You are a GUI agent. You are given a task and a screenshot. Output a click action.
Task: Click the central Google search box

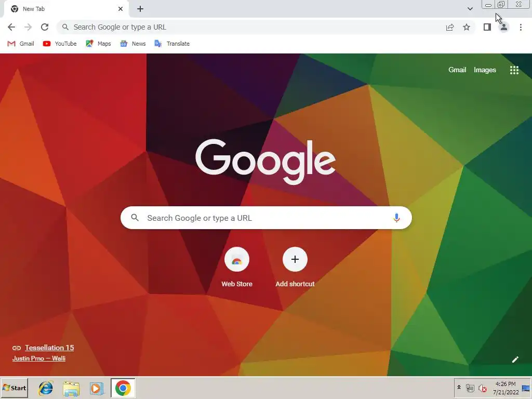pyautogui.click(x=266, y=218)
